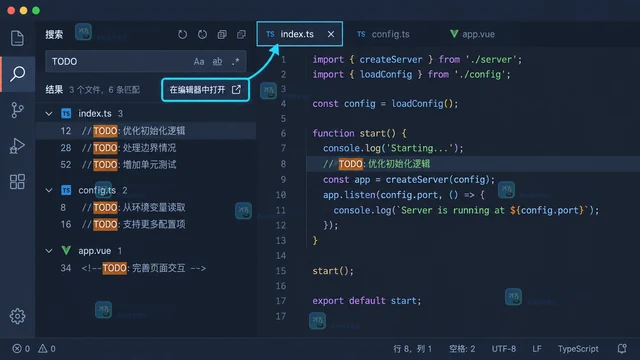Screen dimensions: 640x360
Task: Open notifications bell in status bar
Action: (x=622, y=349)
